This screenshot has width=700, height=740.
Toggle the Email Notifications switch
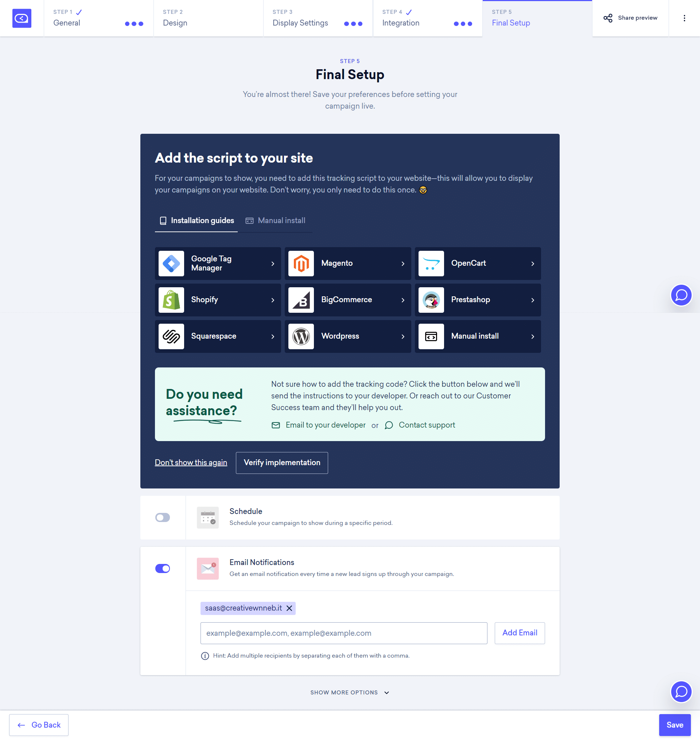(163, 568)
